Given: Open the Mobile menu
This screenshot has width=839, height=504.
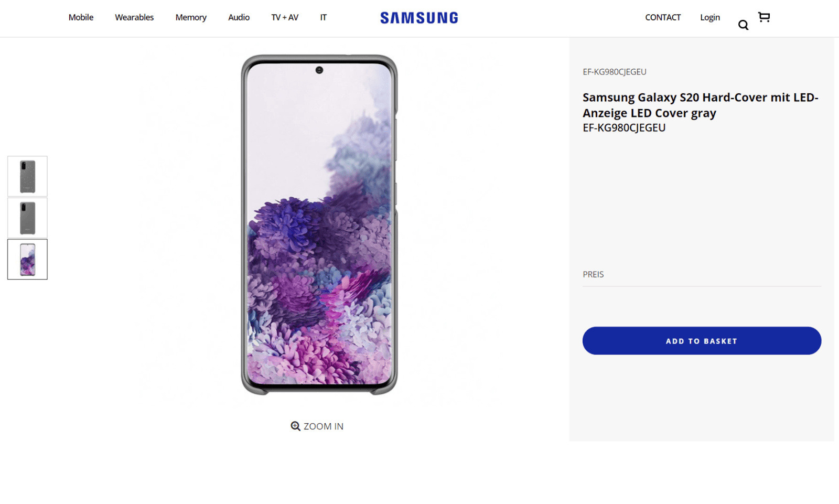Looking at the screenshot, I should point(81,17).
